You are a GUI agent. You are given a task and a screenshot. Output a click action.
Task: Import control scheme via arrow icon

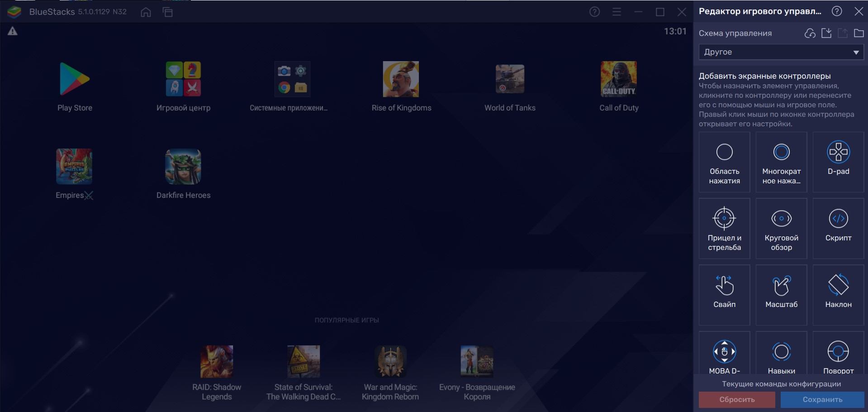click(x=826, y=33)
